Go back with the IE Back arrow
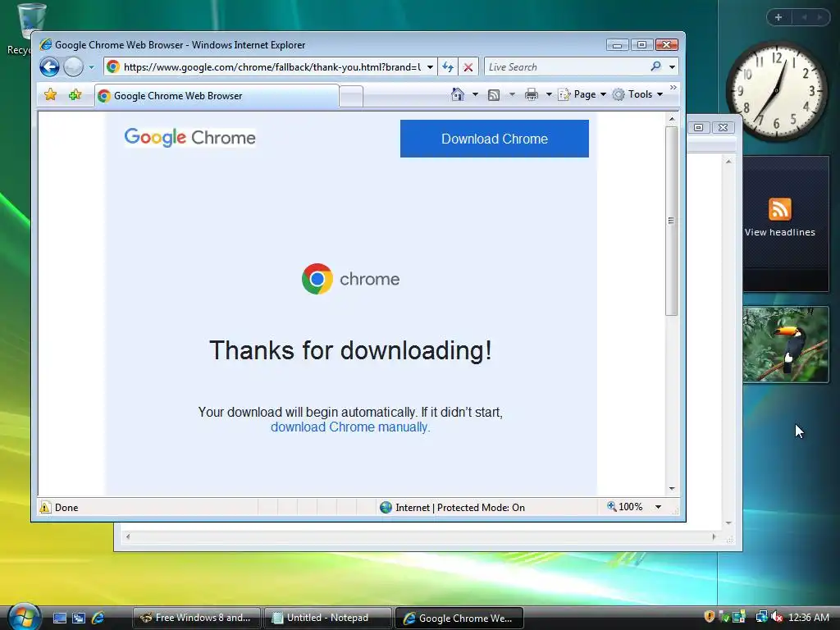The width and height of the screenshot is (840, 630). coord(49,67)
